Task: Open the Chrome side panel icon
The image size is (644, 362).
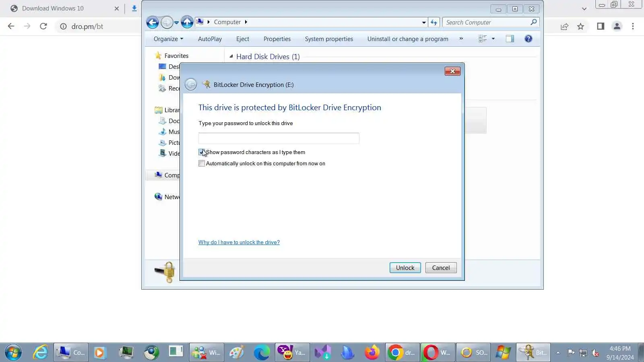Action: (601, 26)
